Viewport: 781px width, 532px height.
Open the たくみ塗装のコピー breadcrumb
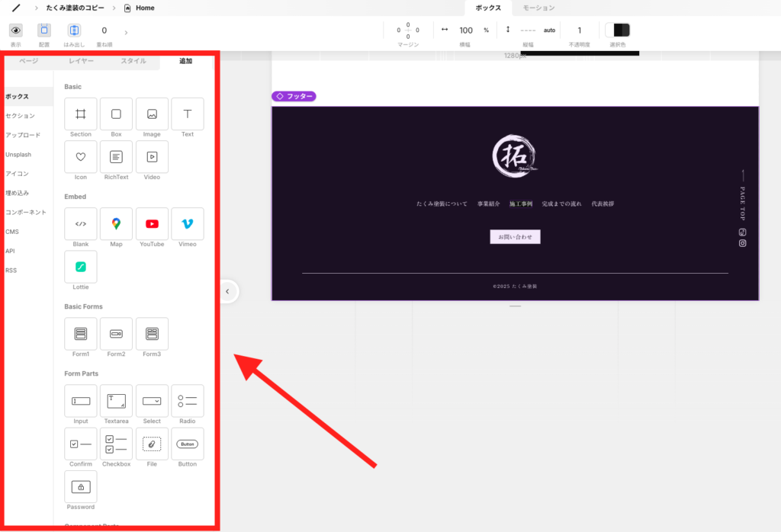tap(76, 8)
